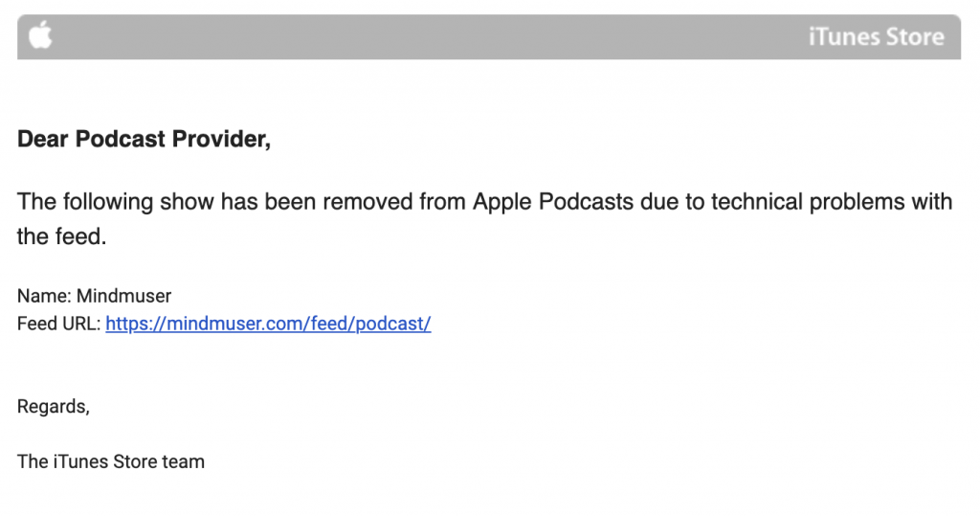Click the 'Name:' label

[44, 296]
